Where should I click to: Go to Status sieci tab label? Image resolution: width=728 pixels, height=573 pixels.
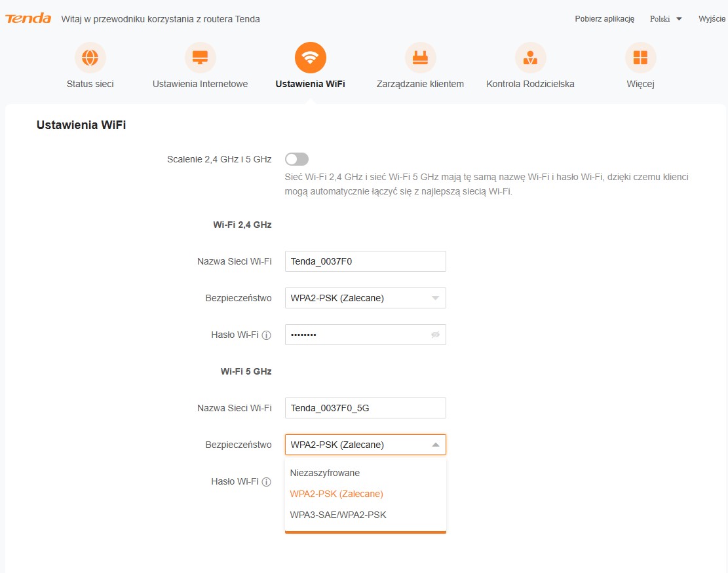(x=90, y=84)
